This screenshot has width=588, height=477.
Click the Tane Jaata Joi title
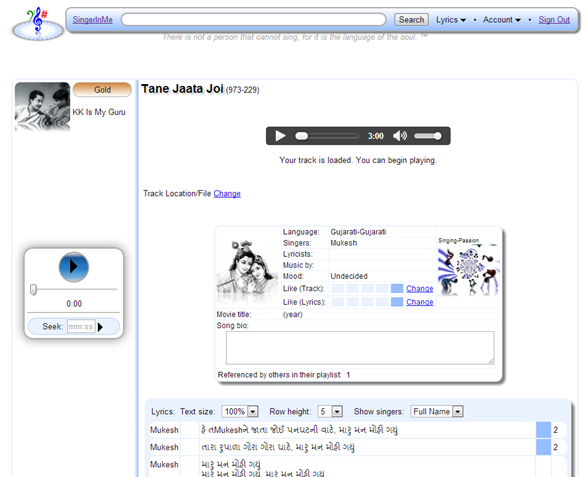(182, 88)
